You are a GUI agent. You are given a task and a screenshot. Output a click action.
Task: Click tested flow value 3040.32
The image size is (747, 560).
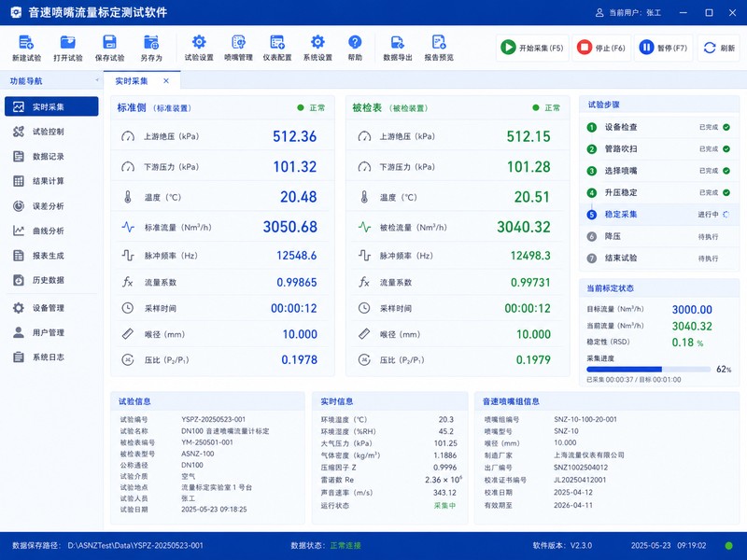point(524,227)
